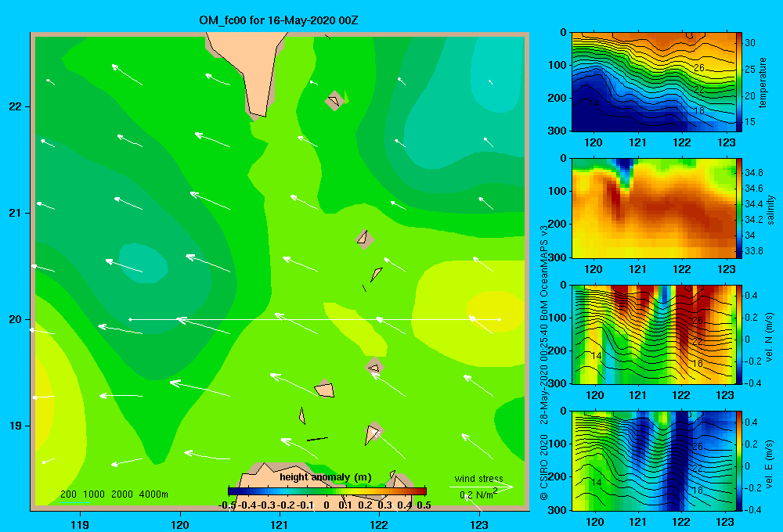Click the "vel. N (m/s)" axis label
This screenshot has width=783, height=532.
pyautogui.click(x=770, y=337)
